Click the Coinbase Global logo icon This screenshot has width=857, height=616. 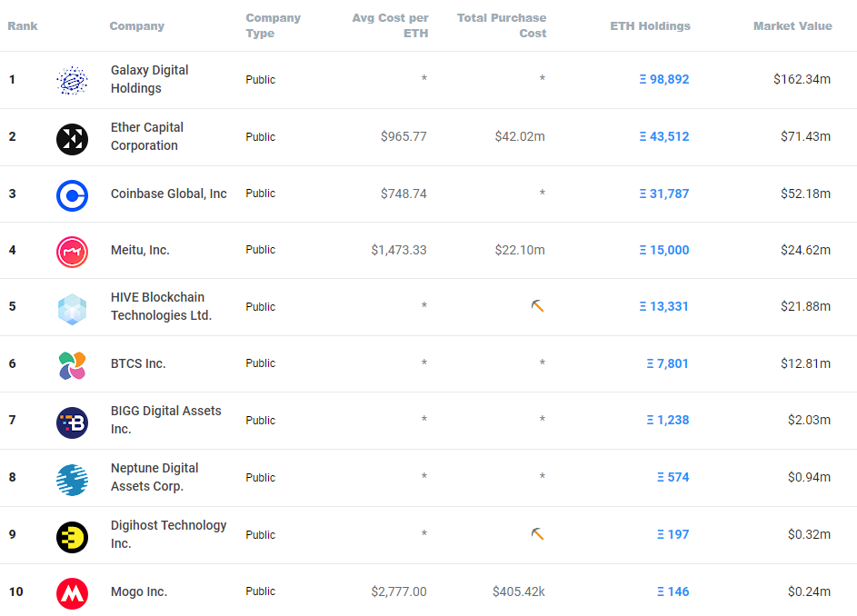(x=72, y=195)
